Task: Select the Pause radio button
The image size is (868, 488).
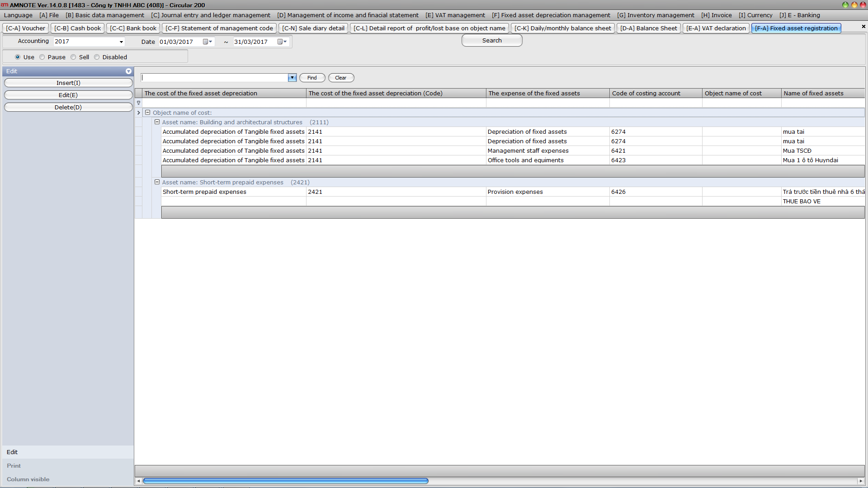Action: coord(42,57)
